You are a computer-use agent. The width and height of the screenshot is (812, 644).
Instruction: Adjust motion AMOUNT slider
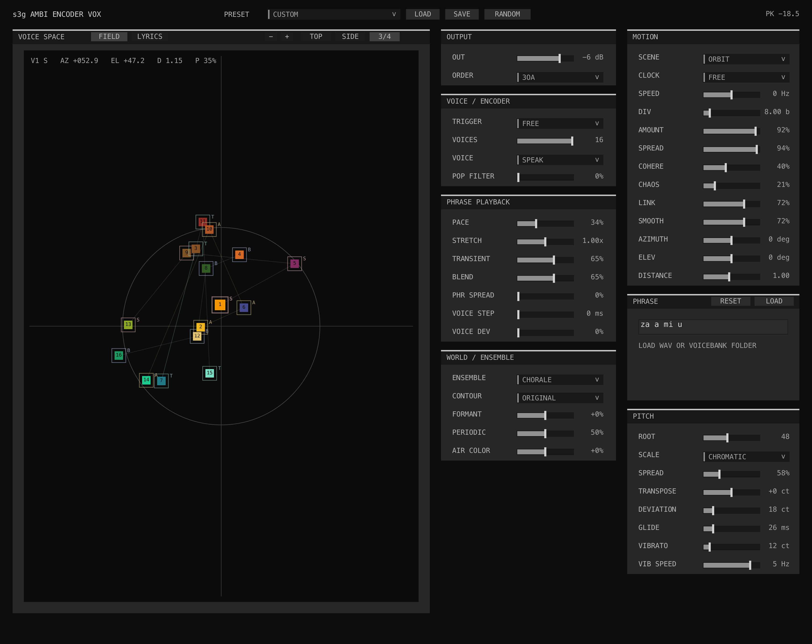[731, 131]
